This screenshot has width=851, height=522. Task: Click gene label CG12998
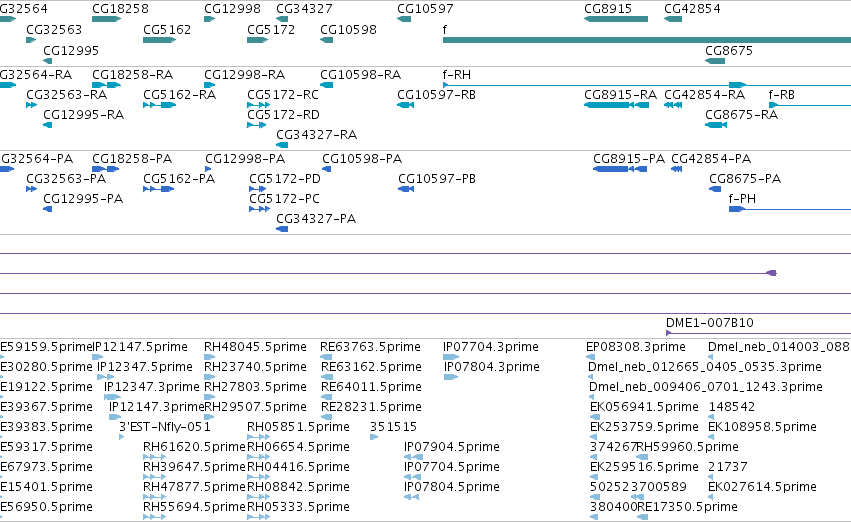232,9
